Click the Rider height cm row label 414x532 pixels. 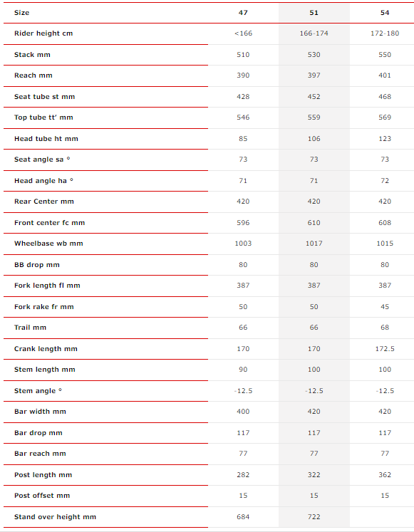pos(43,33)
